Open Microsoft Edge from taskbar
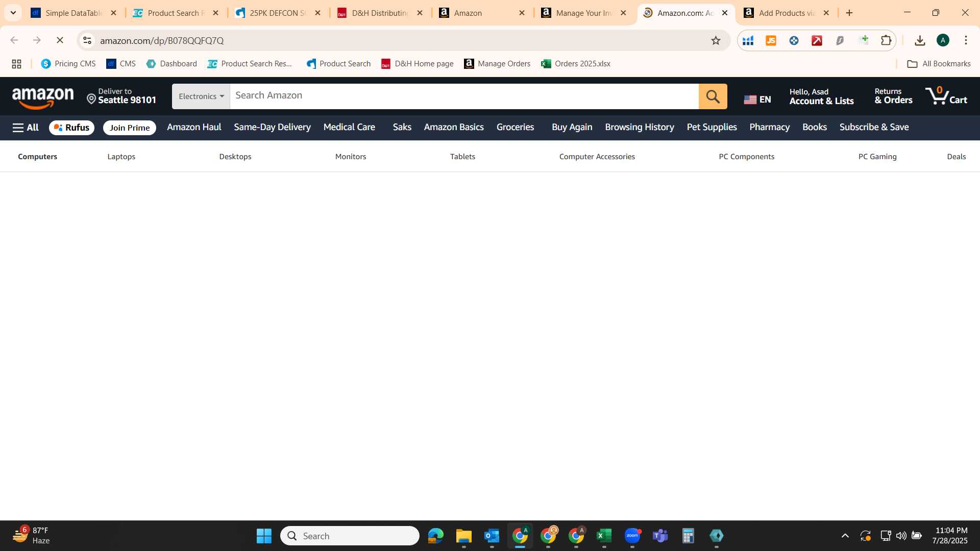 (x=435, y=536)
